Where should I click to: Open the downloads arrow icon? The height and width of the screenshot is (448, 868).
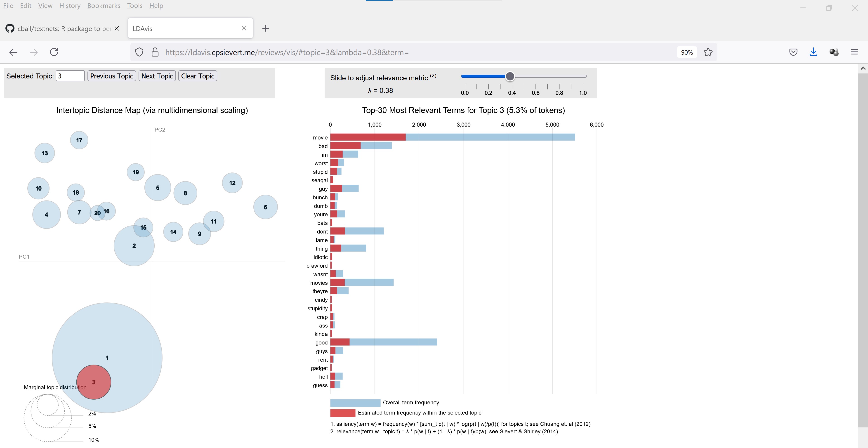click(x=814, y=52)
